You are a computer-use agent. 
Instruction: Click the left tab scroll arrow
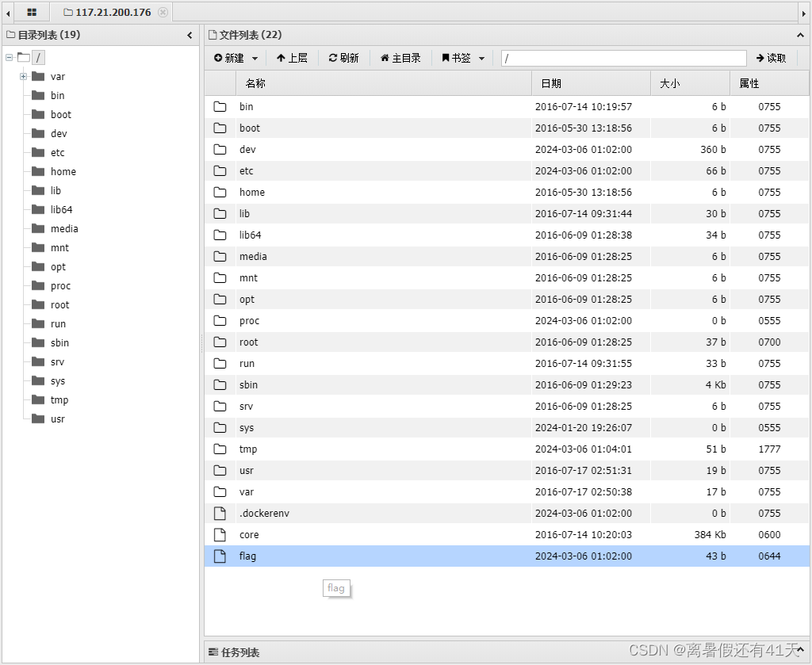8,13
